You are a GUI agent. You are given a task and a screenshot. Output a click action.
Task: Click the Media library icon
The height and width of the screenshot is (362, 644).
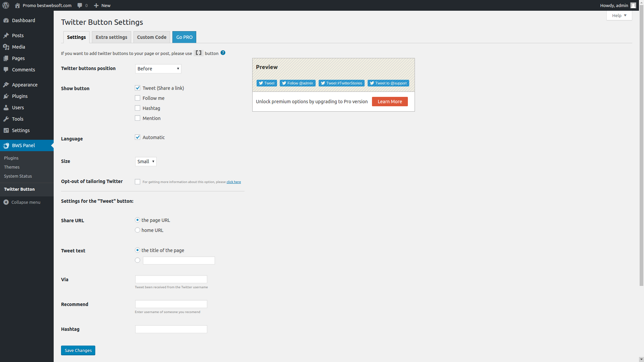(x=6, y=47)
